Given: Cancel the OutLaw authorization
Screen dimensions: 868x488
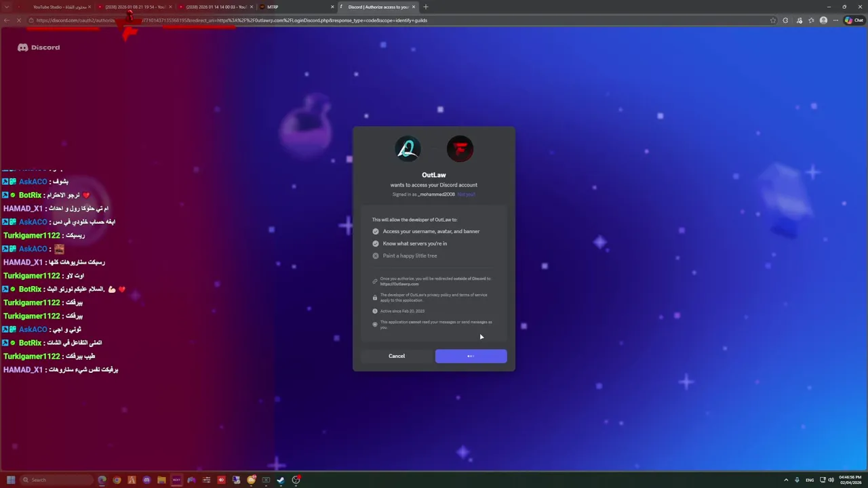Looking at the screenshot, I should [x=397, y=356].
